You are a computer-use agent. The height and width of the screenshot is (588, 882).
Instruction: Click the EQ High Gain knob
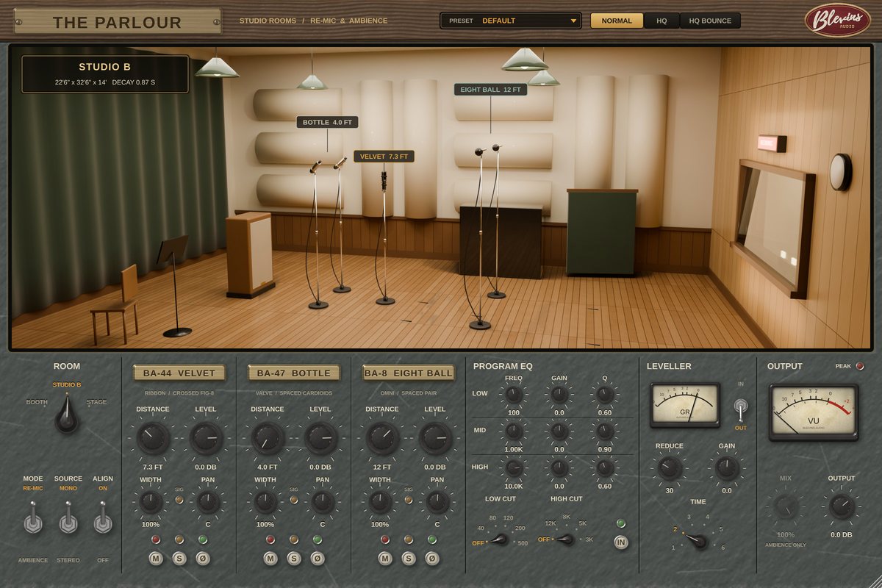(559, 467)
